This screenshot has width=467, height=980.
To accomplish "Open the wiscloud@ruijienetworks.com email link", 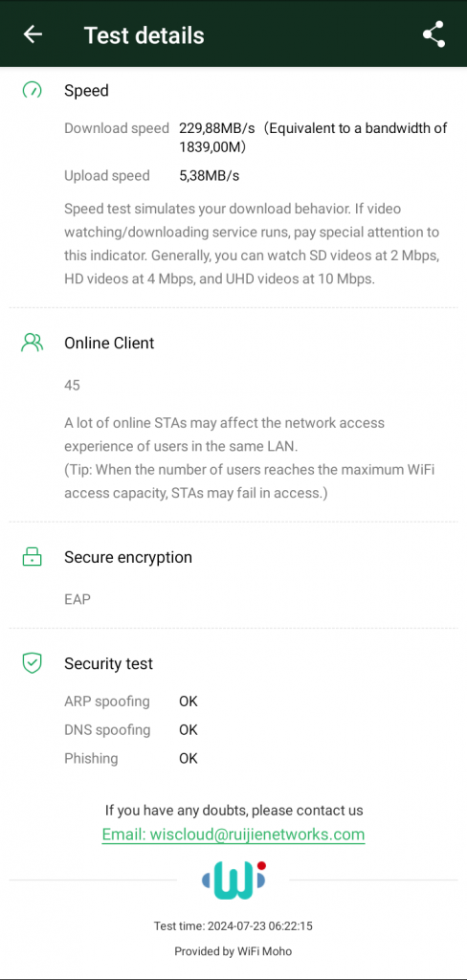I will [x=233, y=835].
